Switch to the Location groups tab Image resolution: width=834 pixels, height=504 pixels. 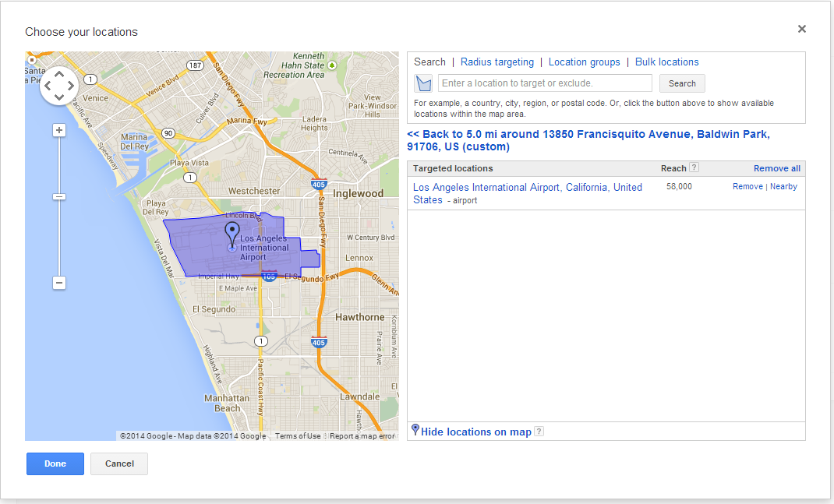[x=584, y=62]
